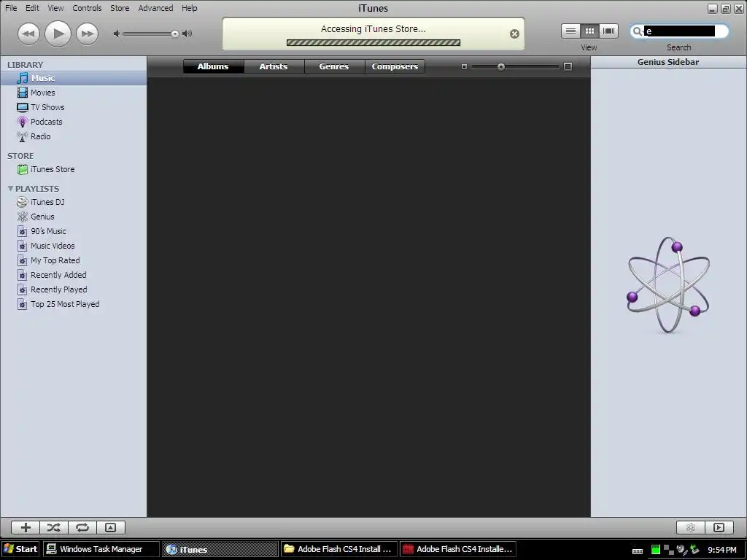The width and height of the screenshot is (747, 560).
Task: Open the Advanced menu
Action: [155, 8]
